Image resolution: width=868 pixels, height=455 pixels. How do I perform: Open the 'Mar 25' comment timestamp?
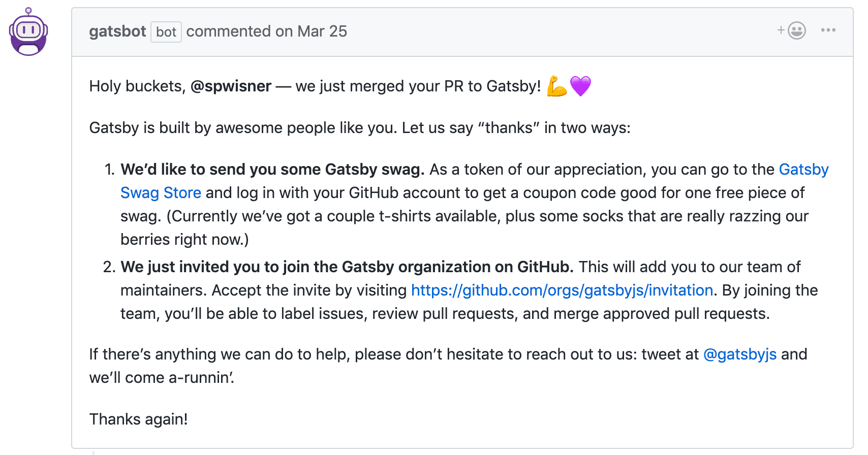click(x=322, y=31)
